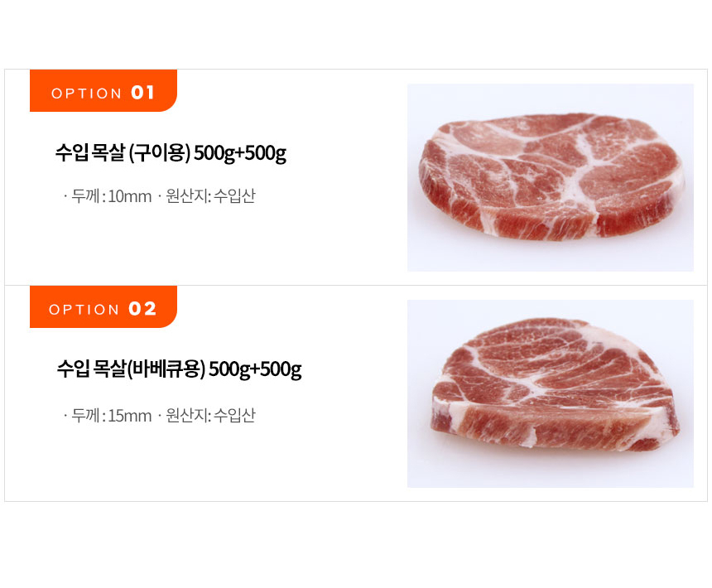Click the 10mm thickness value

[x=130, y=197]
